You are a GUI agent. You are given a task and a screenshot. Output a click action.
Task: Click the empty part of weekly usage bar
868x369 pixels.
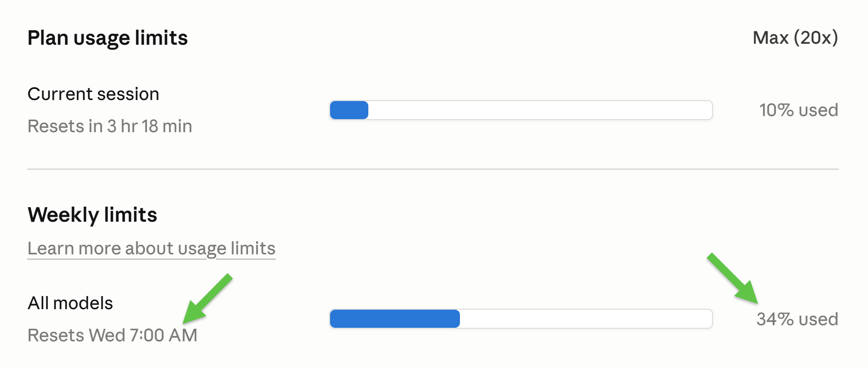click(x=586, y=319)
